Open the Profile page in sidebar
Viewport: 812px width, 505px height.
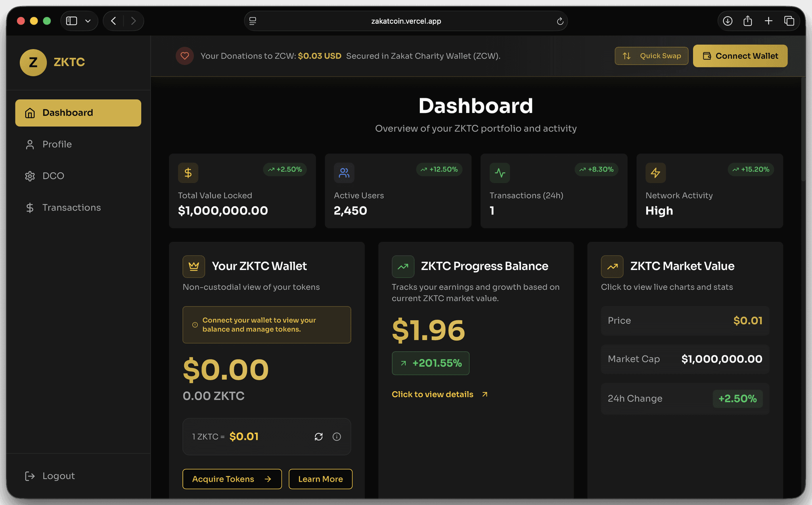(57, 144)
